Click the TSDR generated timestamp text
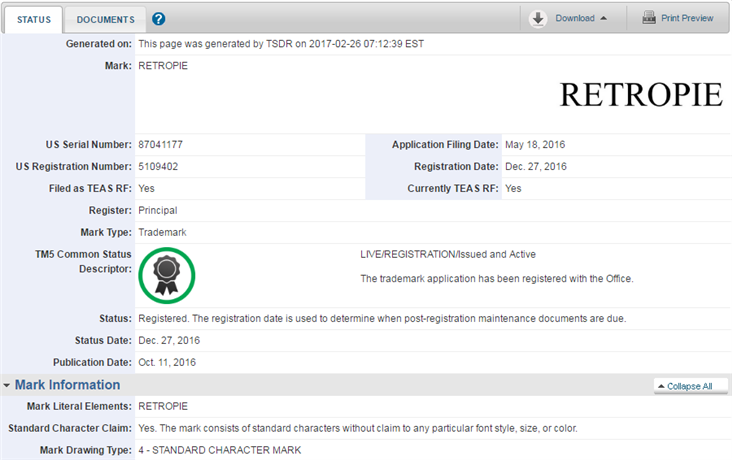 pyautogui.click(x=281, y=44)
